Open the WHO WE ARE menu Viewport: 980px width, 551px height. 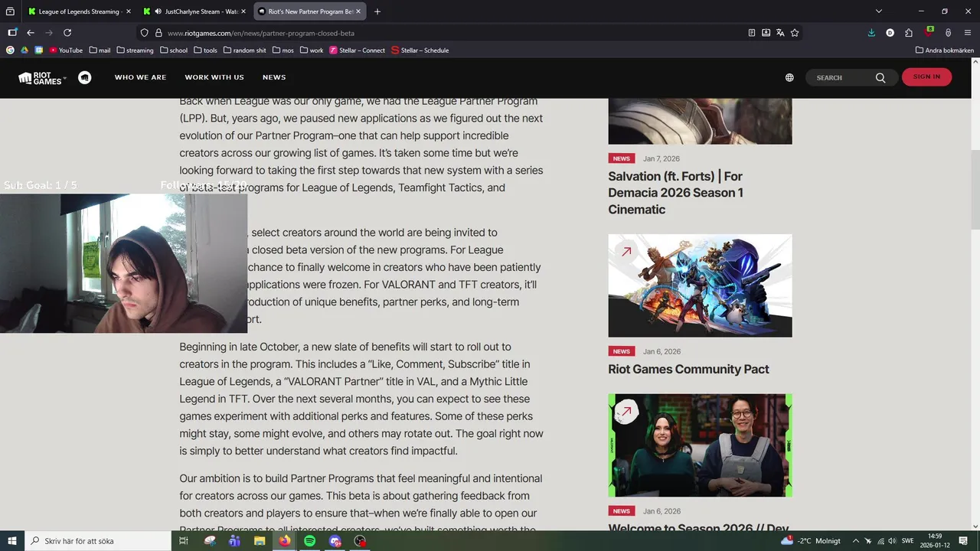pos(140,77)
